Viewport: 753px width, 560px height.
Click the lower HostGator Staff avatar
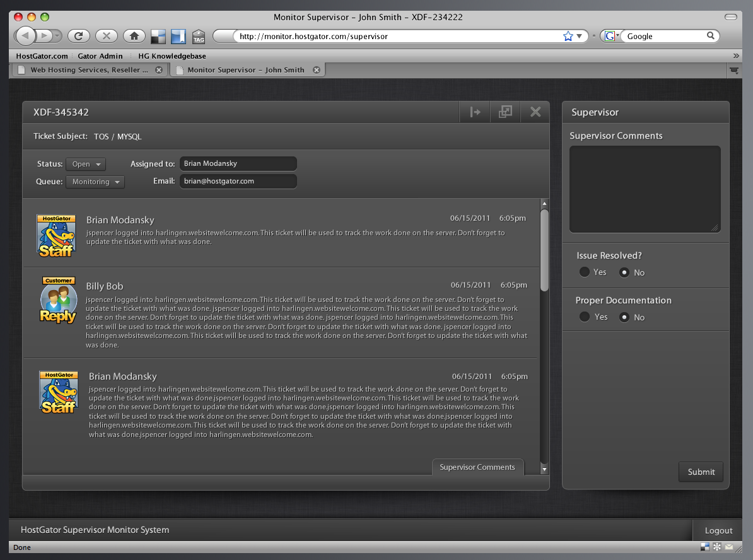tap(59, 392)
